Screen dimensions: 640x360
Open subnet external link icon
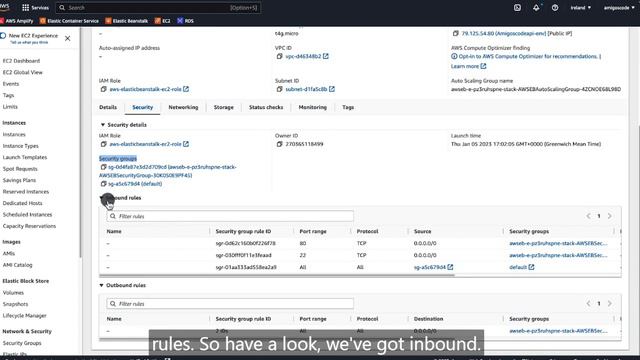tap(332, 89)
